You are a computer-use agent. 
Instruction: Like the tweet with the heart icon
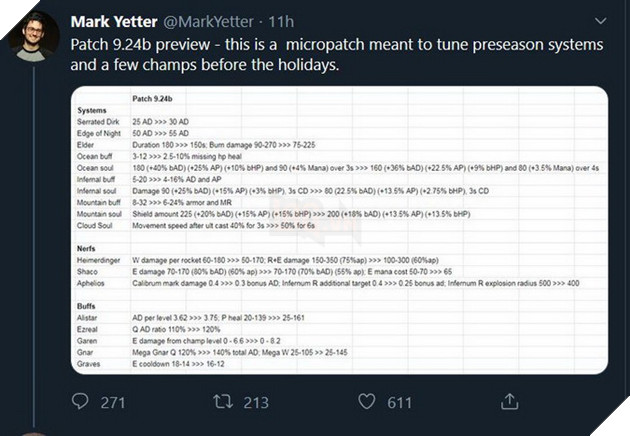(368, 402)
